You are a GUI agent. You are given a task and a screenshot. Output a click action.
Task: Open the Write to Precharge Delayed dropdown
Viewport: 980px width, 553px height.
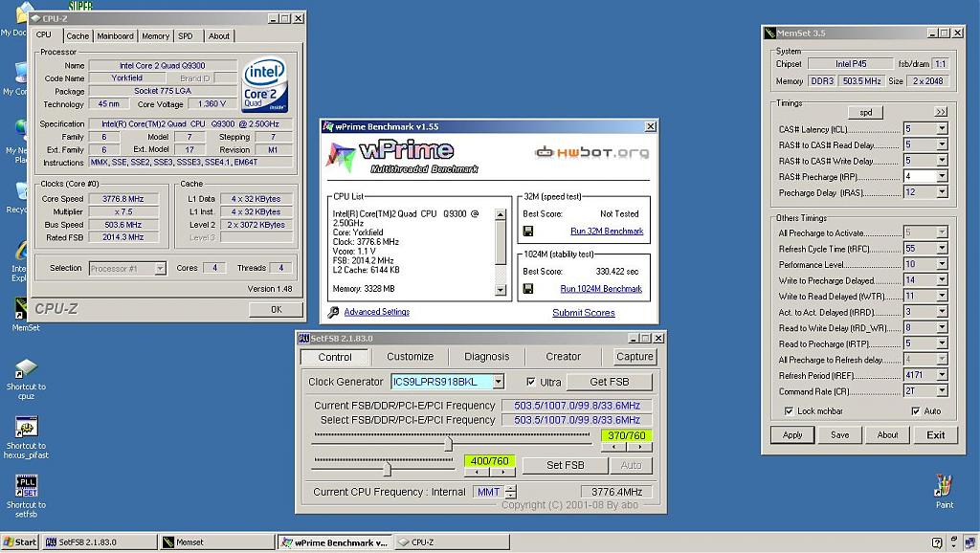942,280
